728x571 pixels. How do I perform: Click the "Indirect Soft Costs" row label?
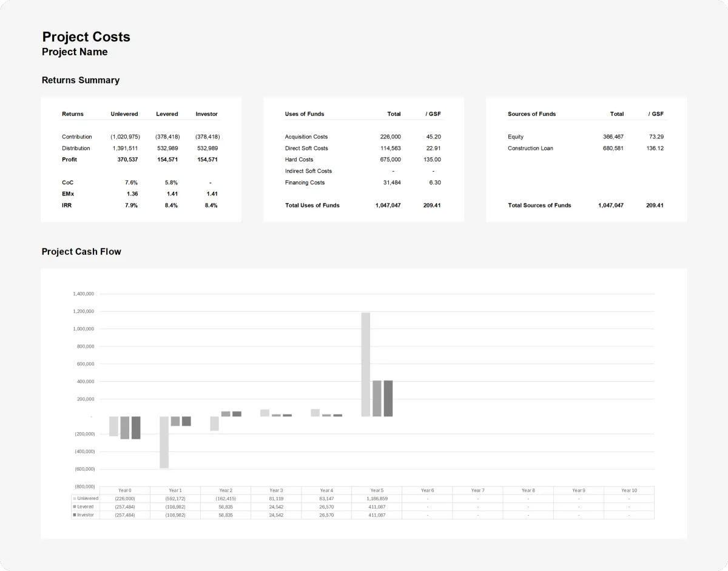coord(308,171)
